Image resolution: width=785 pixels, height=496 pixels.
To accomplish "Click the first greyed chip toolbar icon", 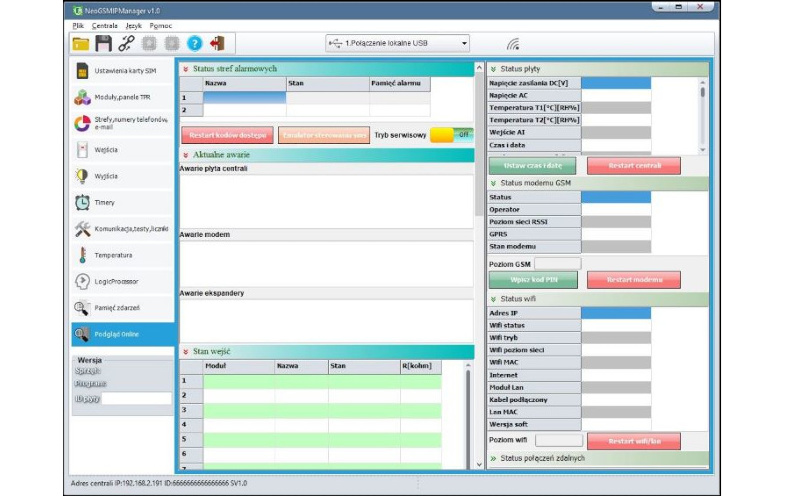I will tap(149, 44).
